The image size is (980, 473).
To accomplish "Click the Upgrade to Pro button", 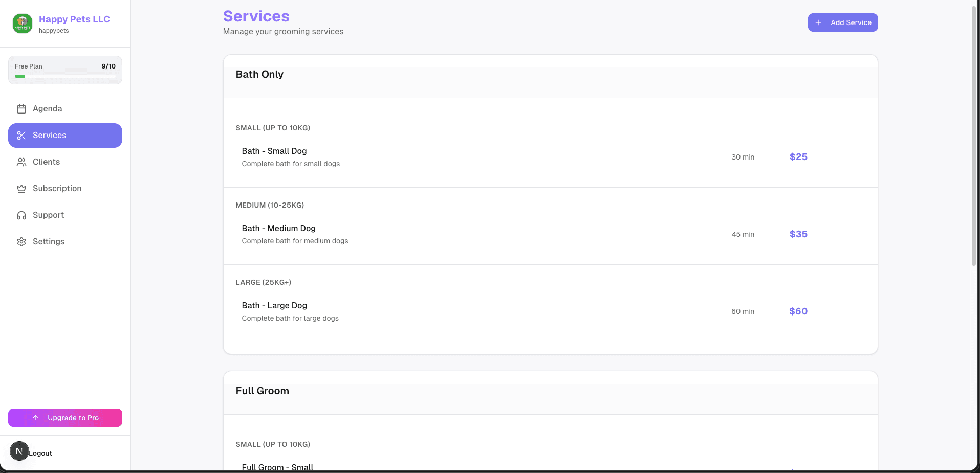I will point(65,417).
